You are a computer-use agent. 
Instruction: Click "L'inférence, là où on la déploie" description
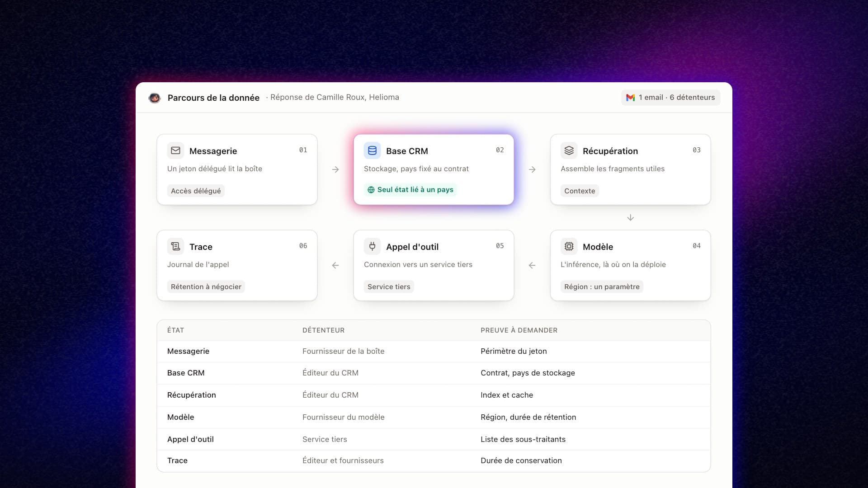(x=613, y=264)
